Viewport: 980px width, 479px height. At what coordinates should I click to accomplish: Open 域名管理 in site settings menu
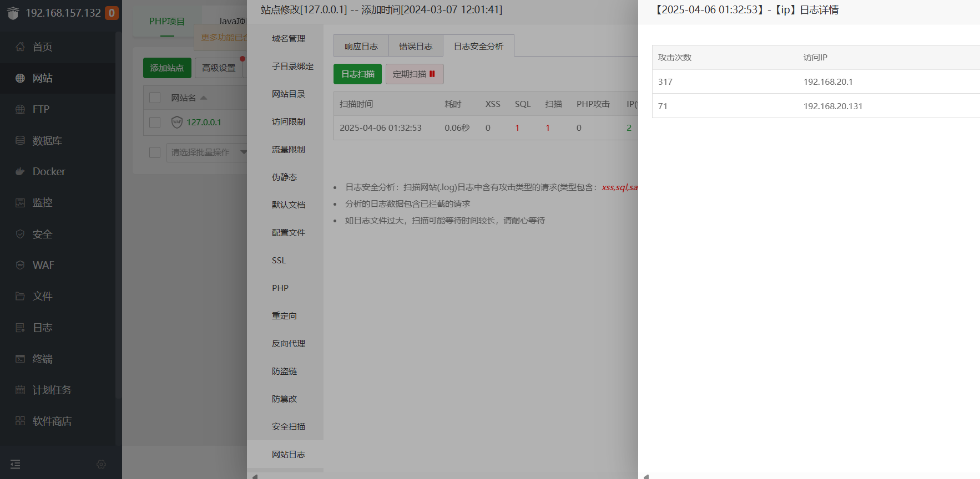[x=289, y=38]
